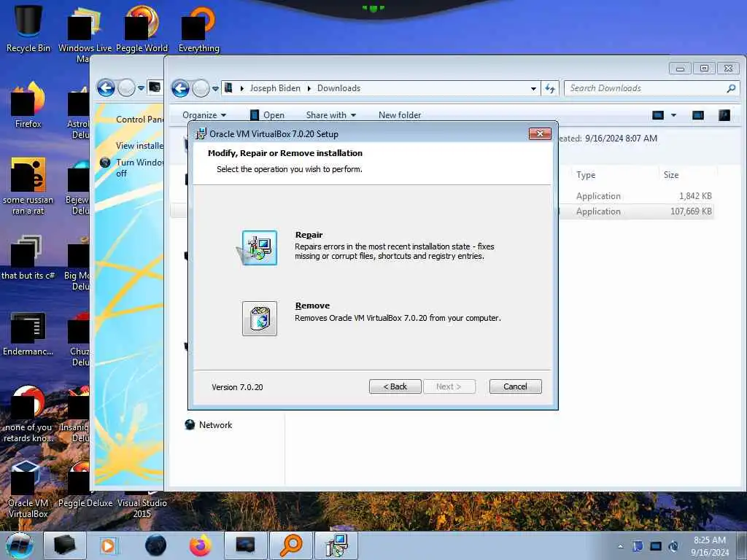
Task: Change the view icon in Explorer toolbar
Action: click(x=658, y=115)
